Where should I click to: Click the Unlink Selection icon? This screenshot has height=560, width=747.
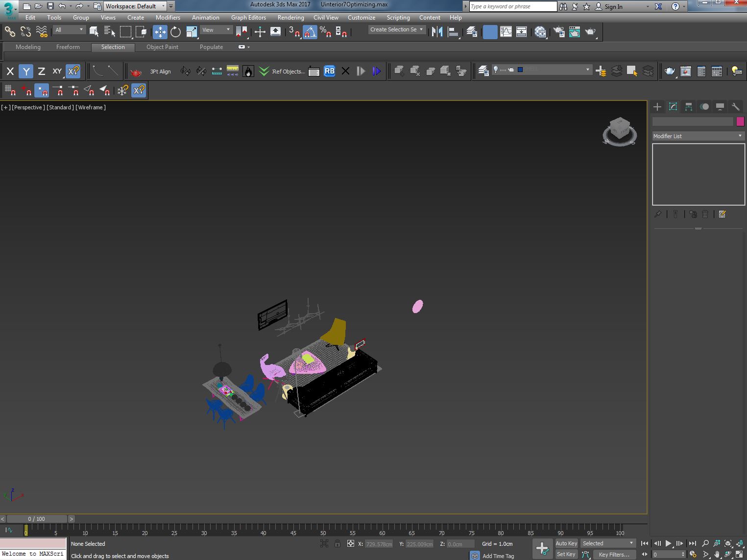tap(25, 32)
